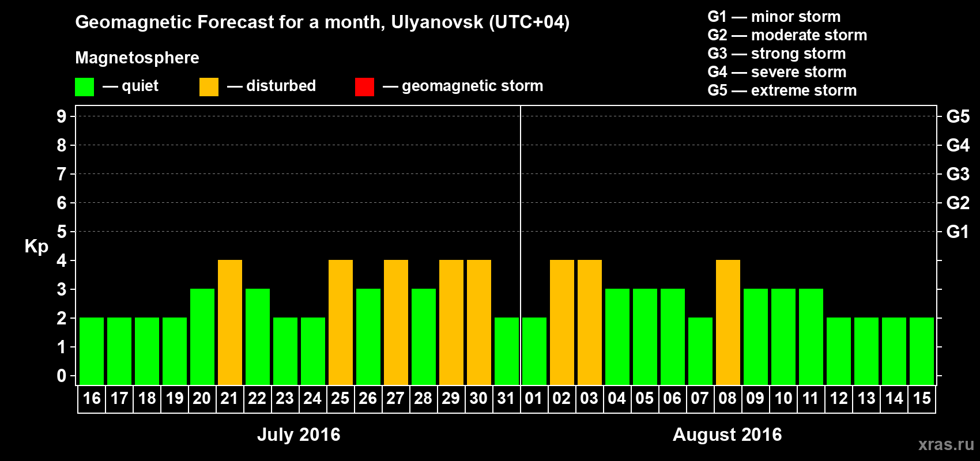Click date label 24 on axis
The width and height of the screenshot is (980, 461).
(x=312, y=399)
